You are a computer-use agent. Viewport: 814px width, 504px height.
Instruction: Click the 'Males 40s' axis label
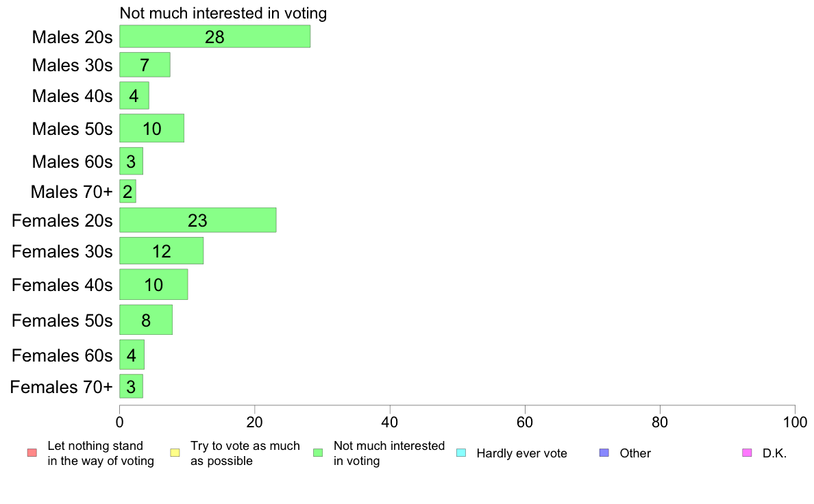coord(72,96)
